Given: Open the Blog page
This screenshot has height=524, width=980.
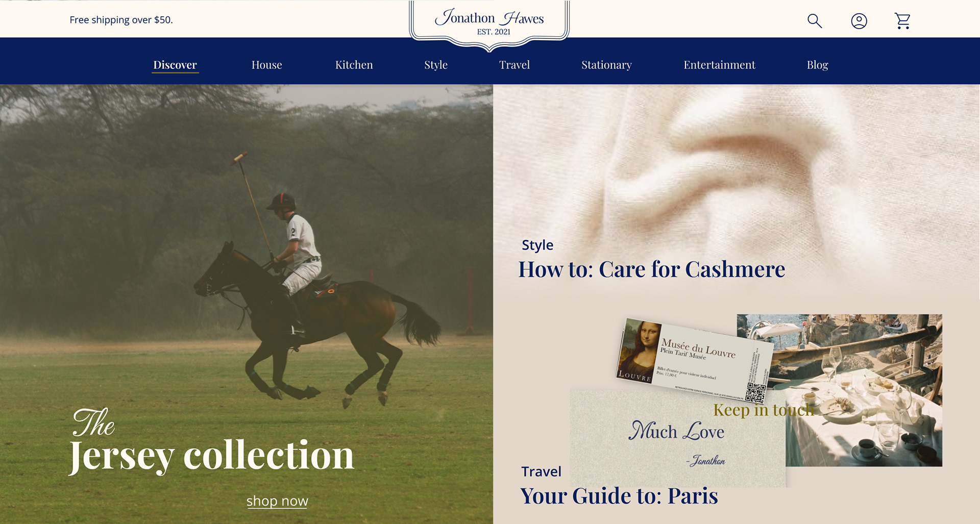Looking at the screenshot, I should click(x=817, y=65).
